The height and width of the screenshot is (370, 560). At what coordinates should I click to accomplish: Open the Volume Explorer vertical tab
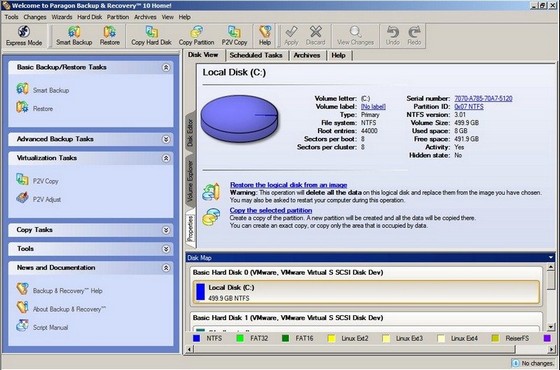(190, 181)
